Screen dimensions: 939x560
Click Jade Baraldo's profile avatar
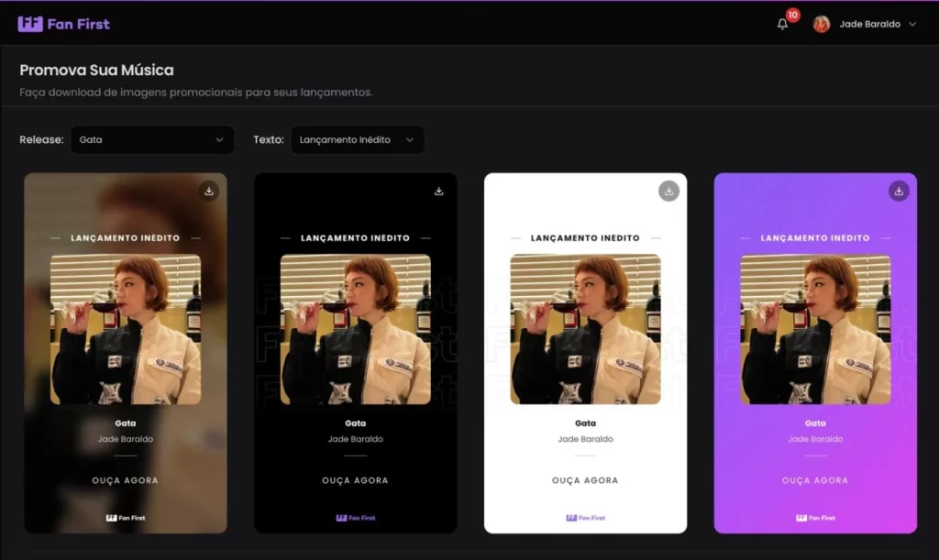tap(822, 24)
